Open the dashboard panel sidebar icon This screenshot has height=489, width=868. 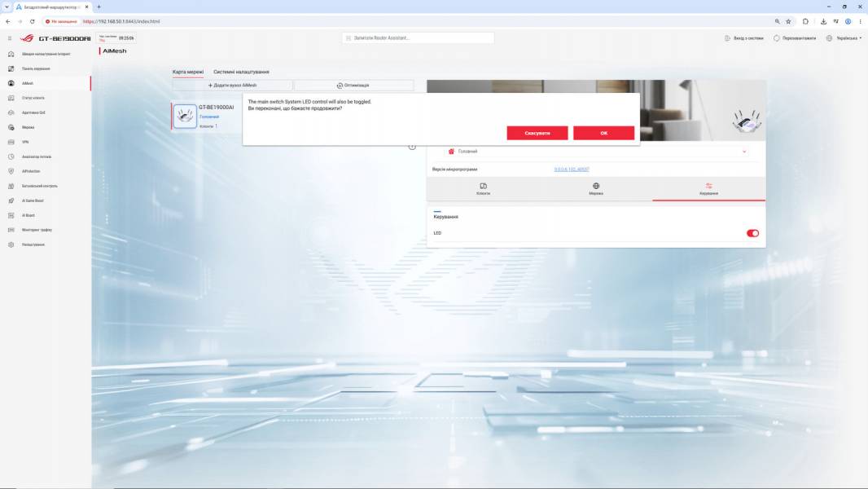pyautogui.click(x=11, y=68)
